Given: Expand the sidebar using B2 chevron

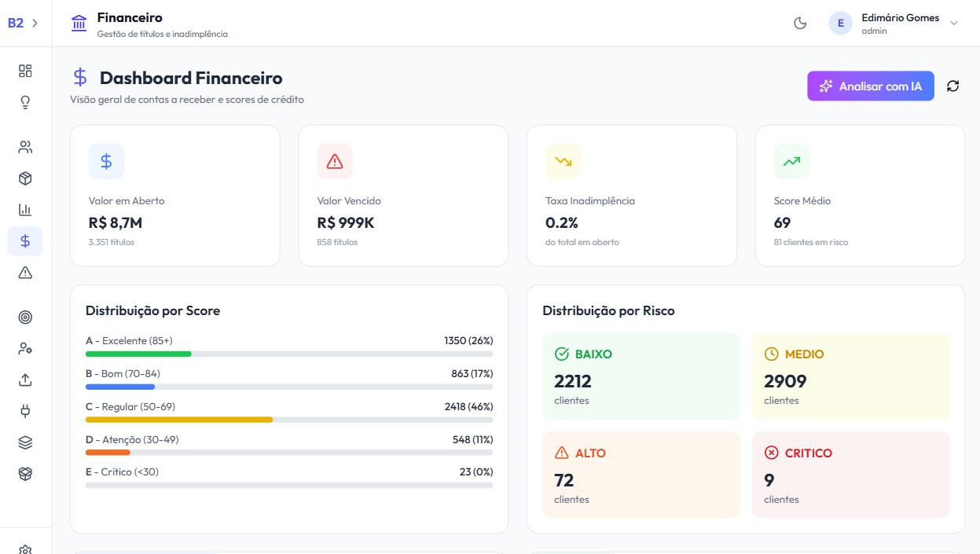Looking at the screenshot, I should pyautogui.click(x=35, y=23).
